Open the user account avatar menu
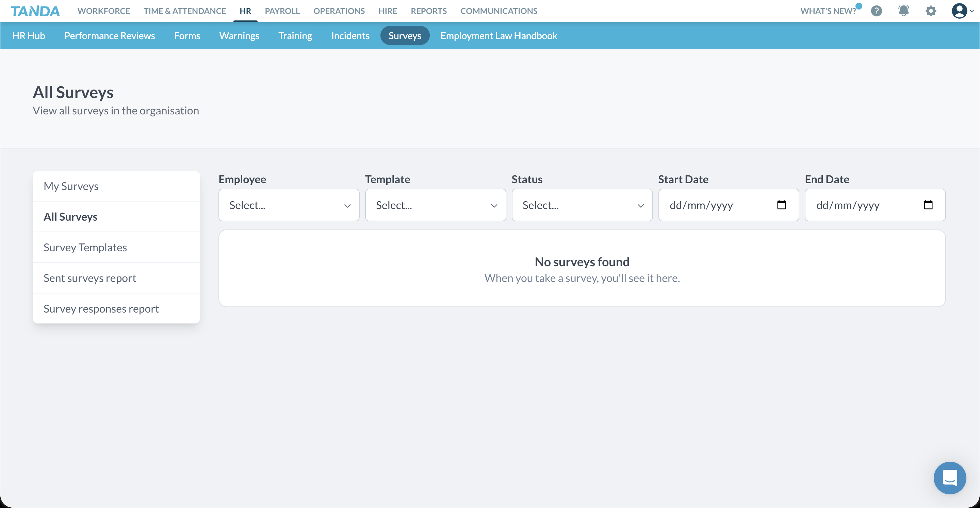 pyautogui.click(x=960, y=11)
